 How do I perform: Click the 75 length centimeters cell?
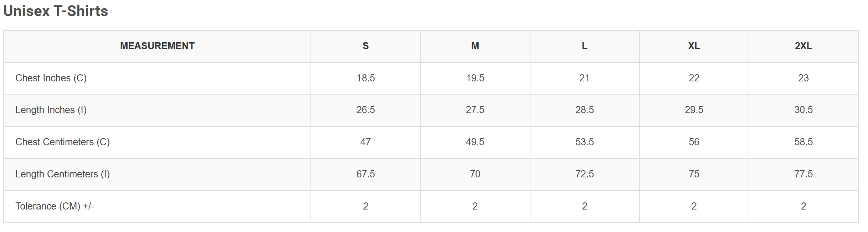694,174
